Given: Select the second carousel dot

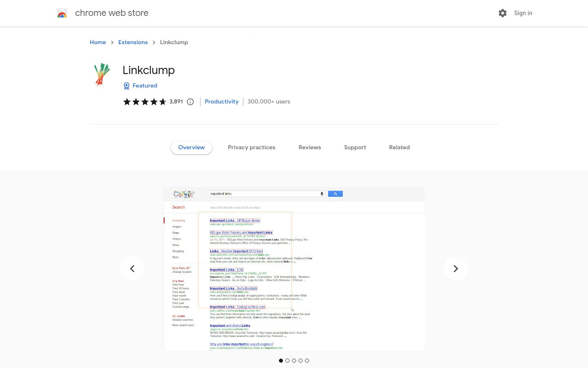Looking at the screenshot, I should 287,361.
